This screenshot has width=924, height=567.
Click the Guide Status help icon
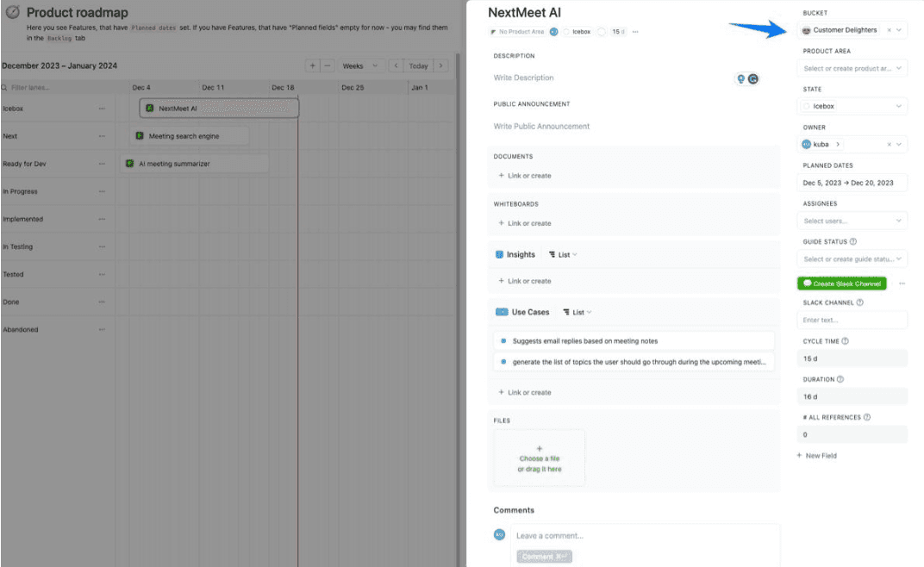click(x=852, y=242)
